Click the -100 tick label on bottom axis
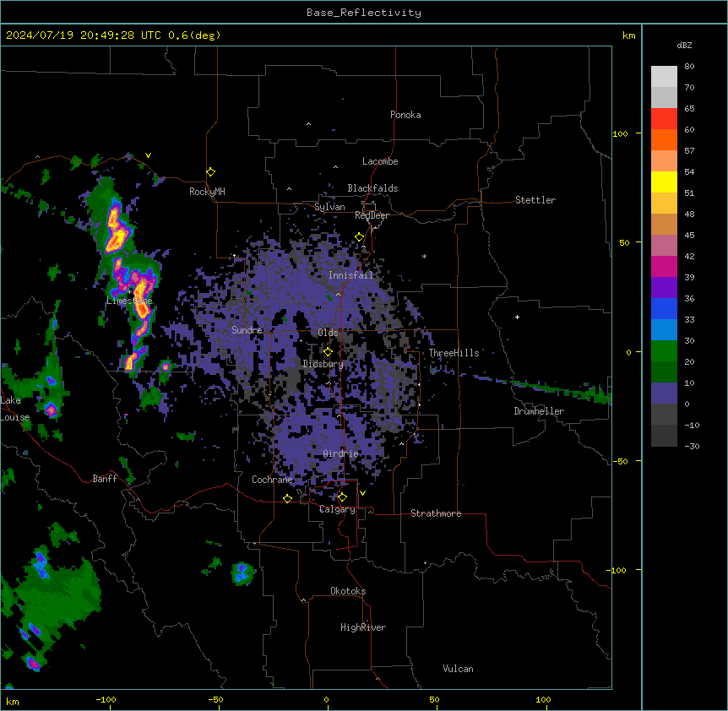The image size is (728, 711). (x=106, y=699)
